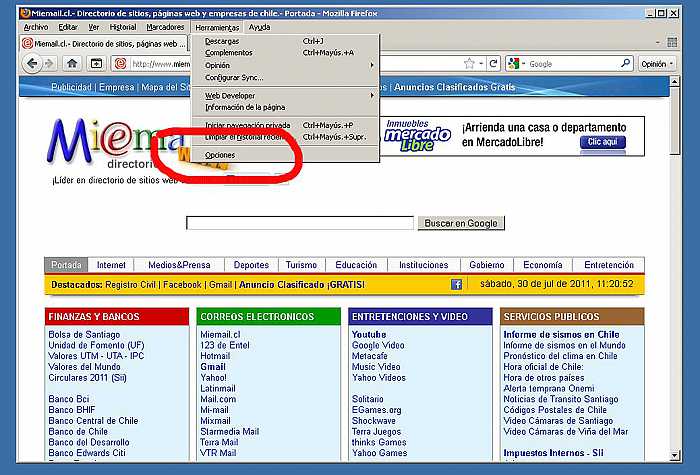The height and width of the screenshot is (475, 700).
Task: Open the Marcadores menu
Action: tap(165, 27)
